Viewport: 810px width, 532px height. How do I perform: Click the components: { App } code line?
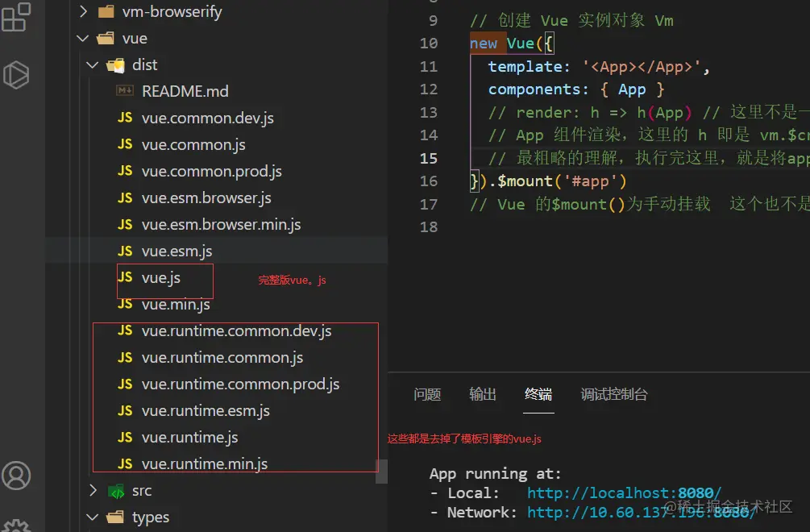(576, 89)
